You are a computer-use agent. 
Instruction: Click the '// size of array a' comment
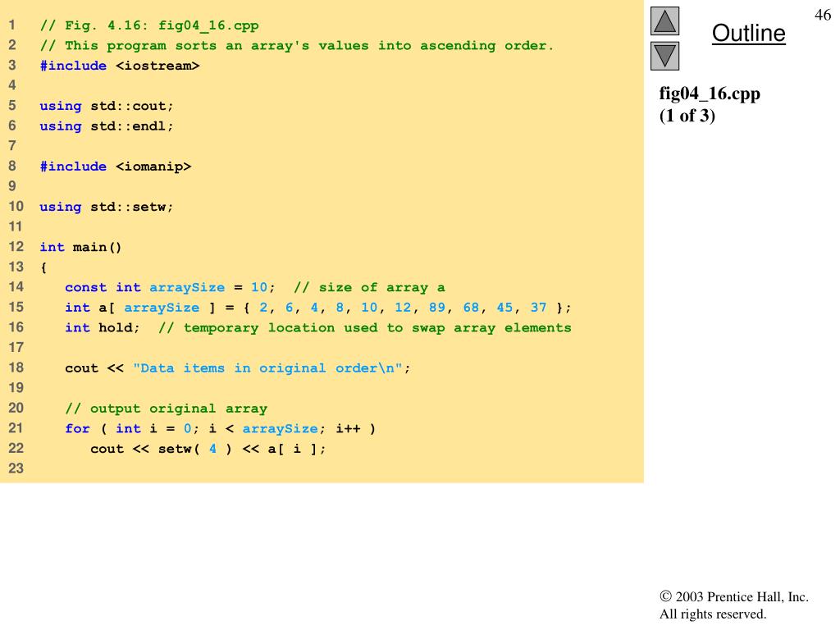tap(369, 288)
